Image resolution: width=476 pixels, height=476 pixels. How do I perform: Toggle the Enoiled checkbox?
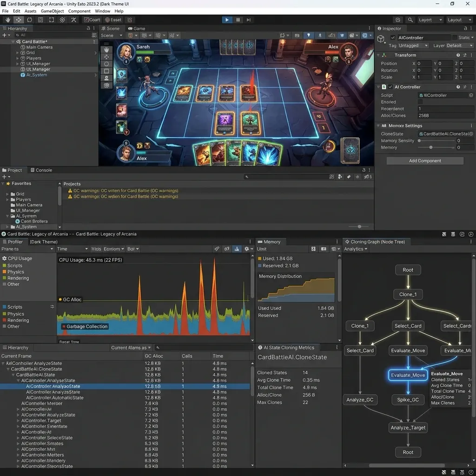point(420,102)
